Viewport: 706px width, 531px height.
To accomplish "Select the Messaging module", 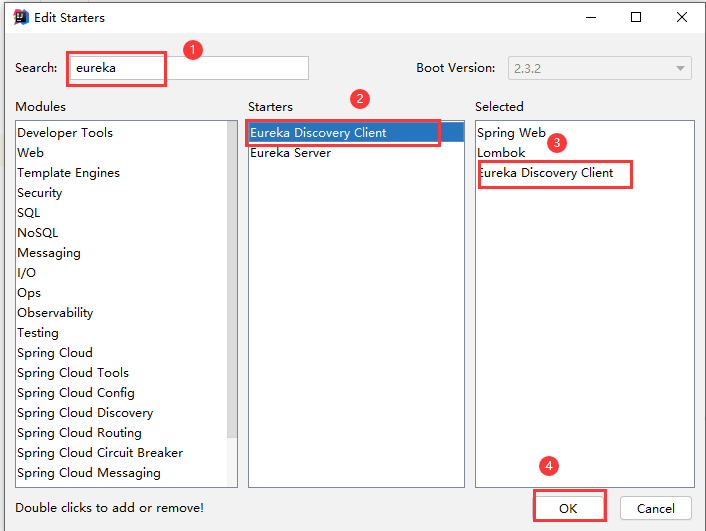I will pos(122,253).
